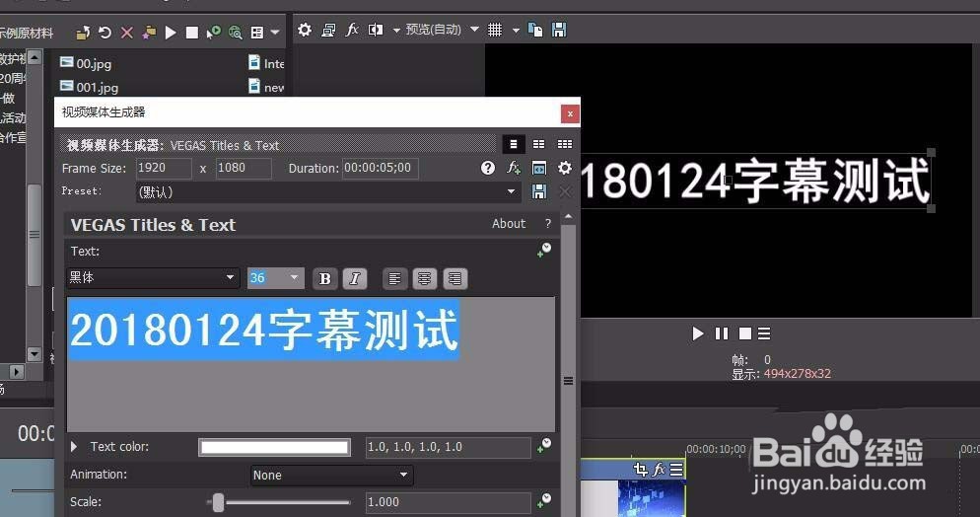980x517 pixels.
Task: Open the font family dropdown 黑体
Action: [x=153, y=277]
